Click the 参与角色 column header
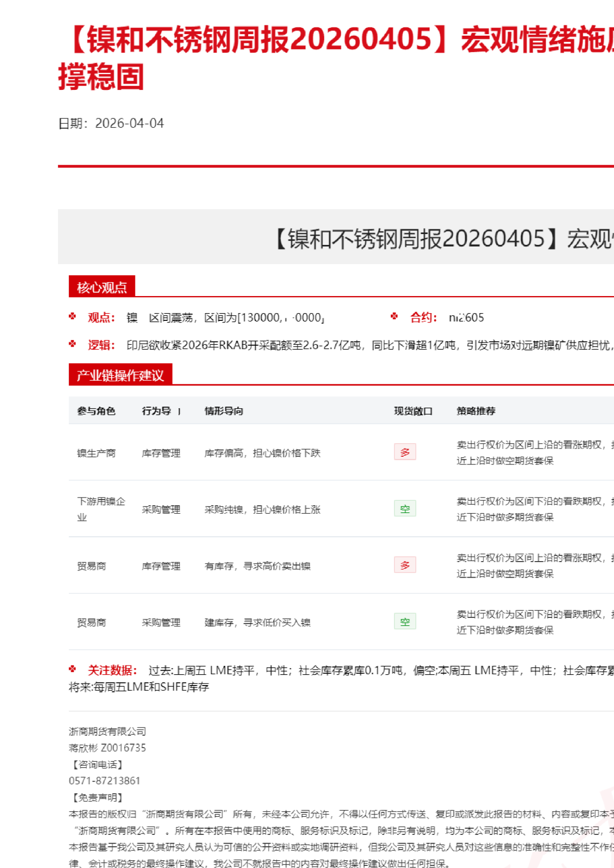 click(x=96, y=411)
